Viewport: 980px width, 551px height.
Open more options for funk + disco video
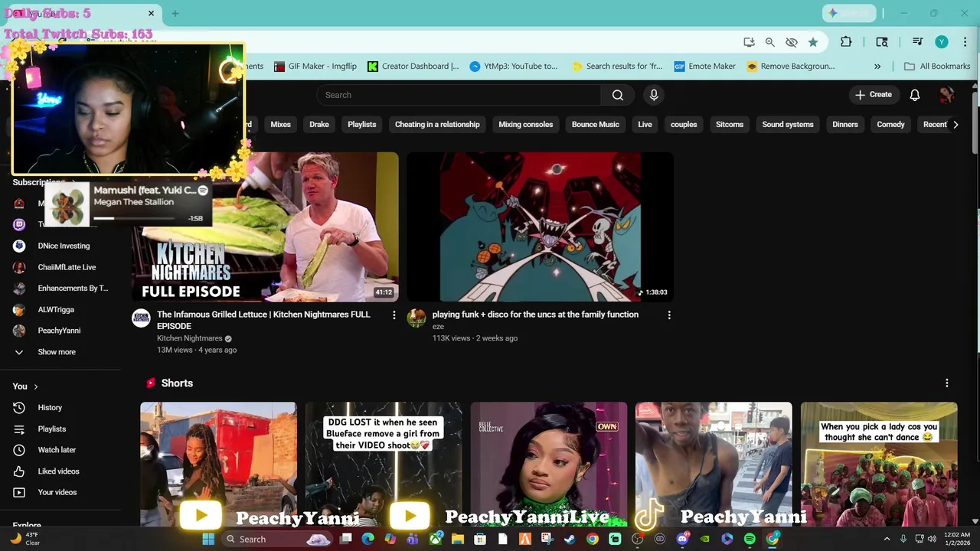click(669, 315)
